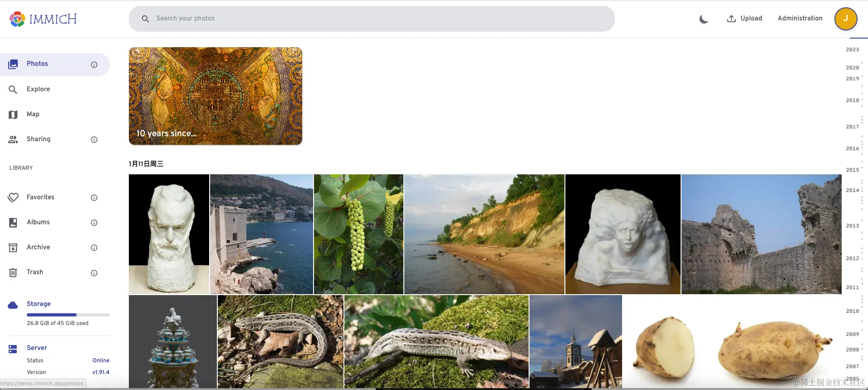
Task: Open the 10 years since memory card
Action: coord(216,96)
